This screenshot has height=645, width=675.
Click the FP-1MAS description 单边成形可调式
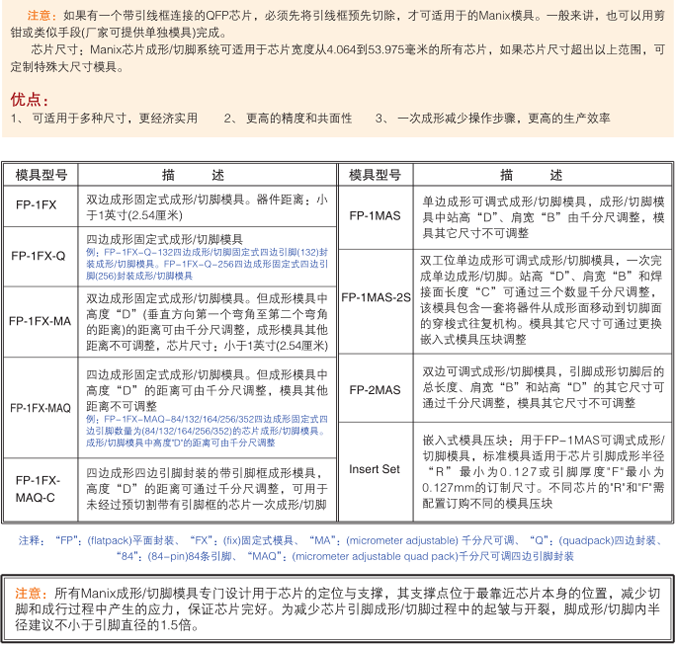(543, 217)
